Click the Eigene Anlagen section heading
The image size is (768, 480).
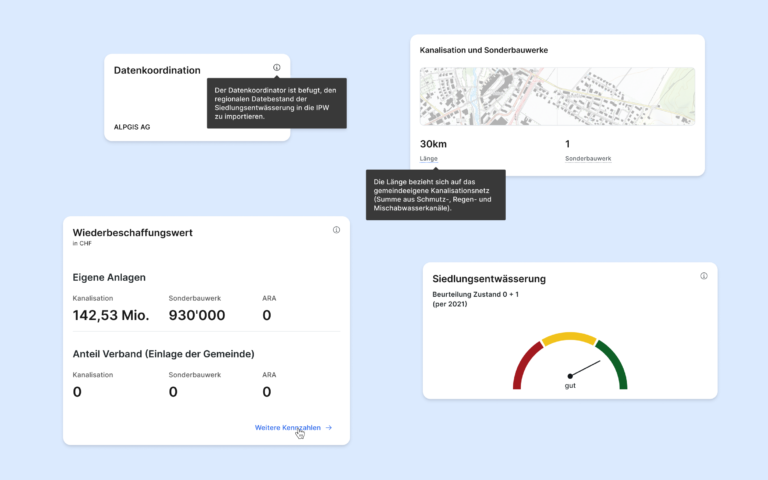click(109, 277)
